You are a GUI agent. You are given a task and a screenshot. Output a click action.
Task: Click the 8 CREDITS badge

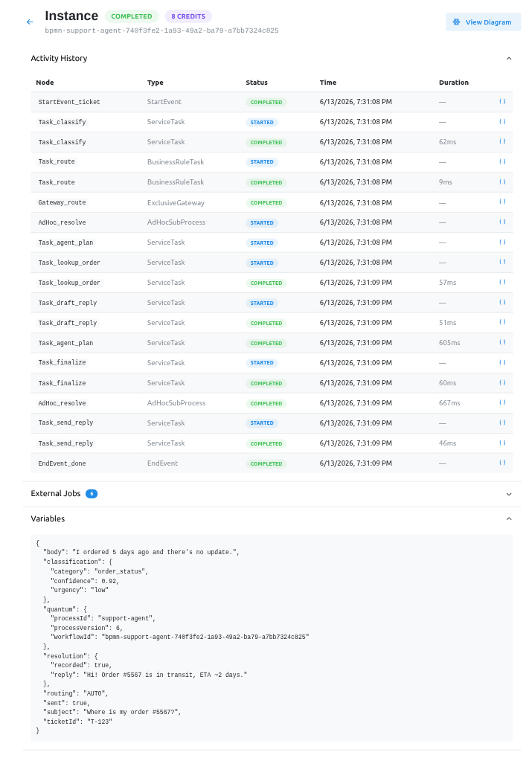pos(188,16)
